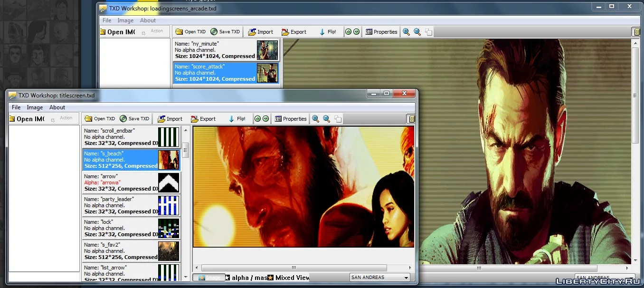Click the preview vertical scrollbar up arrow, loadingscreens_arcade

[636, 43]
